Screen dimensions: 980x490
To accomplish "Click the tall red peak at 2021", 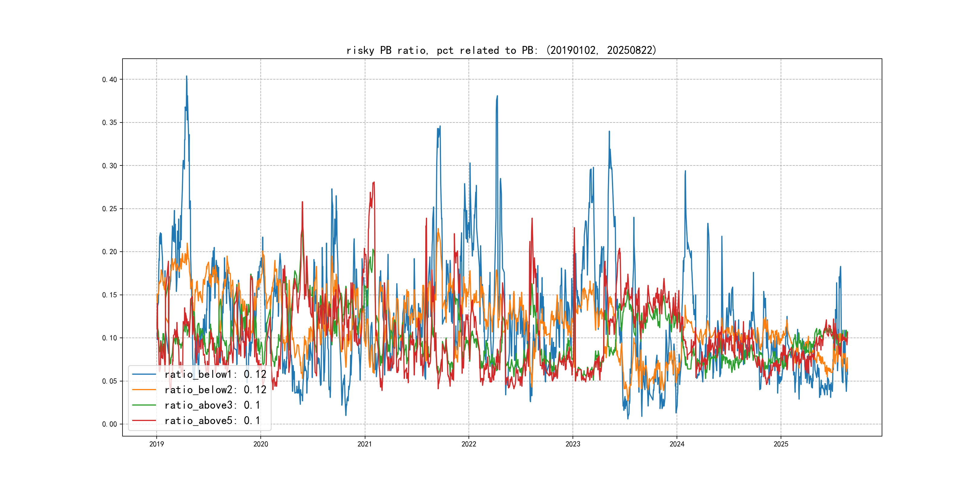I will (374, 183).
